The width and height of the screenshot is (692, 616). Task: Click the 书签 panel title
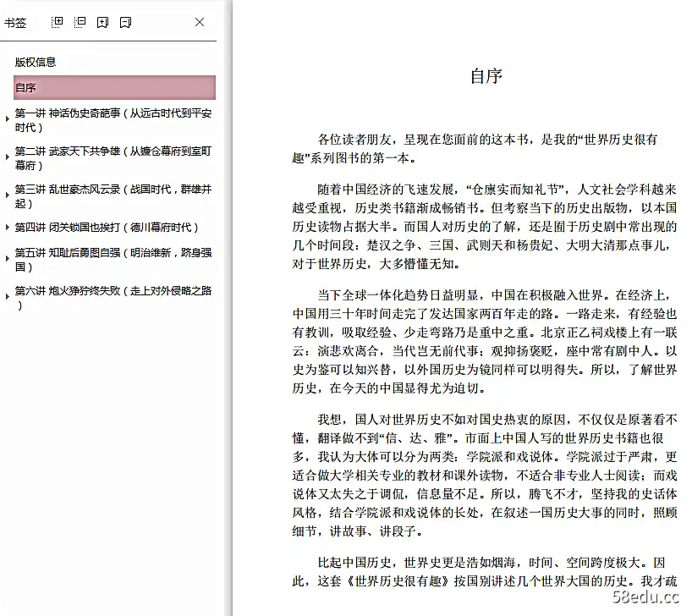click(15, 23)
